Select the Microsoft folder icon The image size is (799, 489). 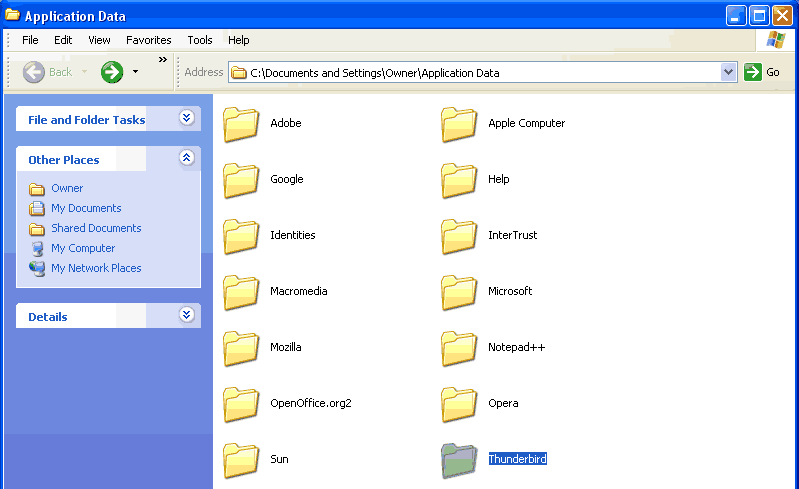(x=459, y=292)
